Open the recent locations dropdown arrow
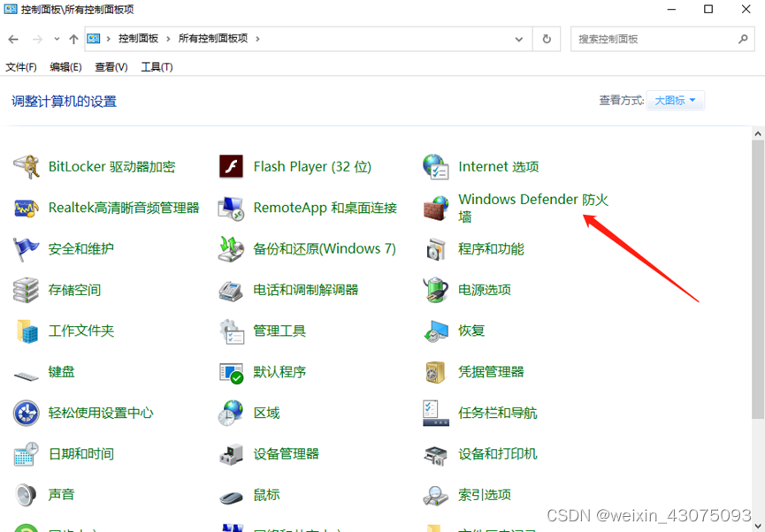The height and width of the screenshot is (532, 765). pyautogui.click(x=57, y=39)
